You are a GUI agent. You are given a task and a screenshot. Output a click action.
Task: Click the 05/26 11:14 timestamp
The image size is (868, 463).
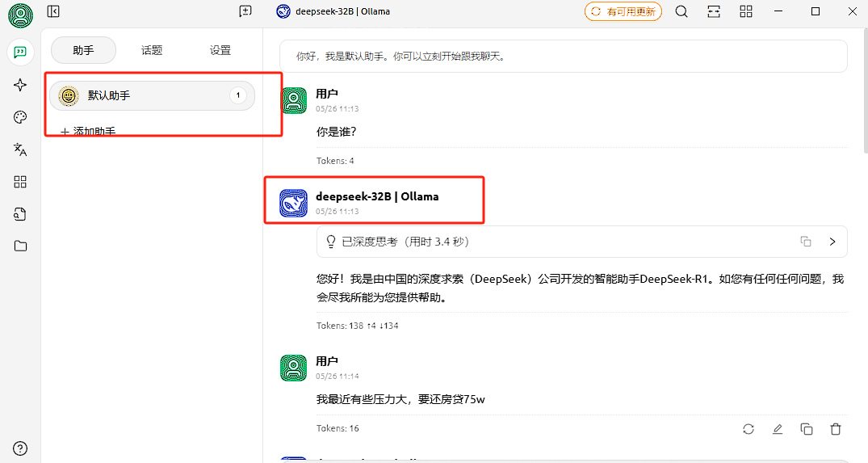click(338, 376)
